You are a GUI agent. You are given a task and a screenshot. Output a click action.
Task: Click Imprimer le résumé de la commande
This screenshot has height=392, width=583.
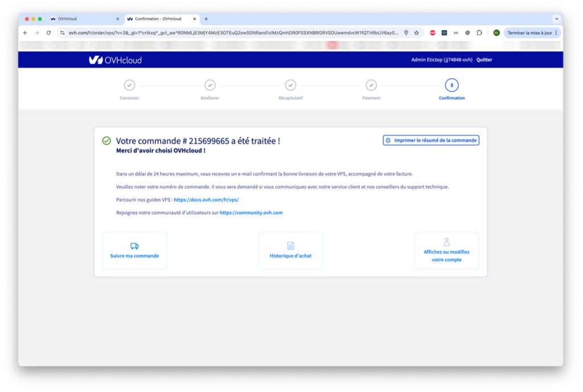431,141
